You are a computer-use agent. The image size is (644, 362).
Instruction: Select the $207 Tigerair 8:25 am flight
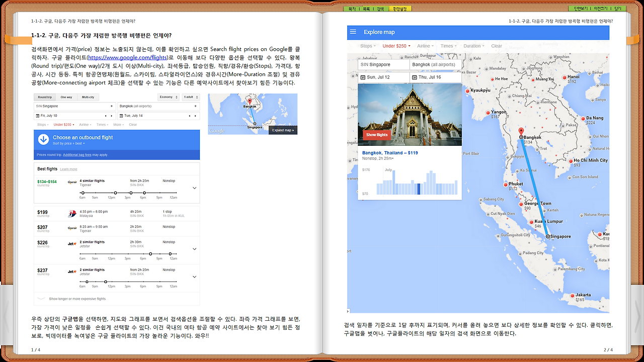click(117, 228)
